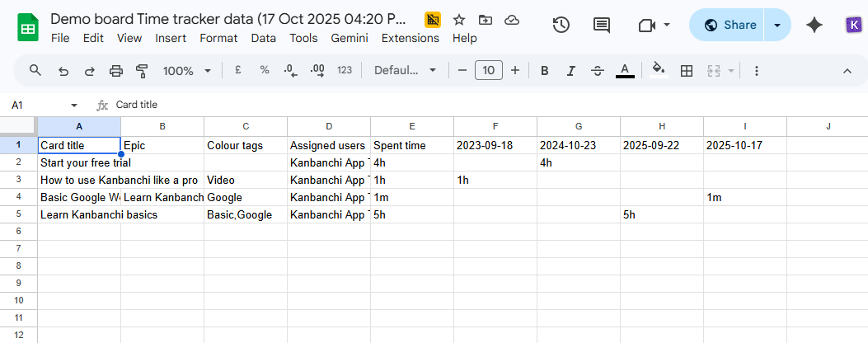Click the yellow extension badge icon
The image size is (868, 343).
433,21
